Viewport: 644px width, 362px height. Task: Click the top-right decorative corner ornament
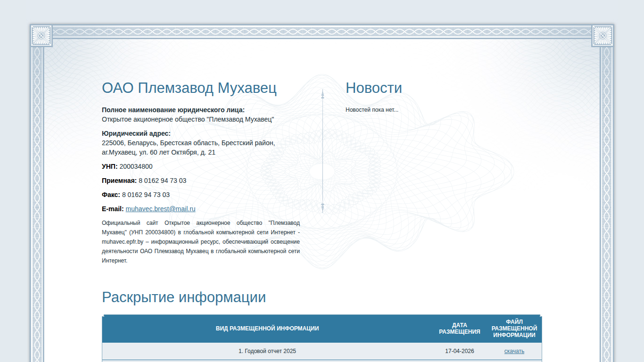pyautogui.click(x=603, y=35)
